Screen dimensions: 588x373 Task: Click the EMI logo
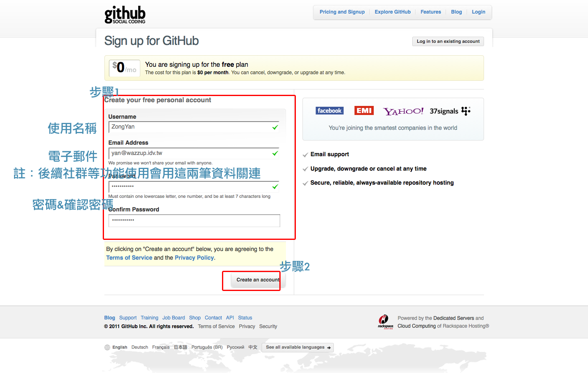click(x=364, y=110)
